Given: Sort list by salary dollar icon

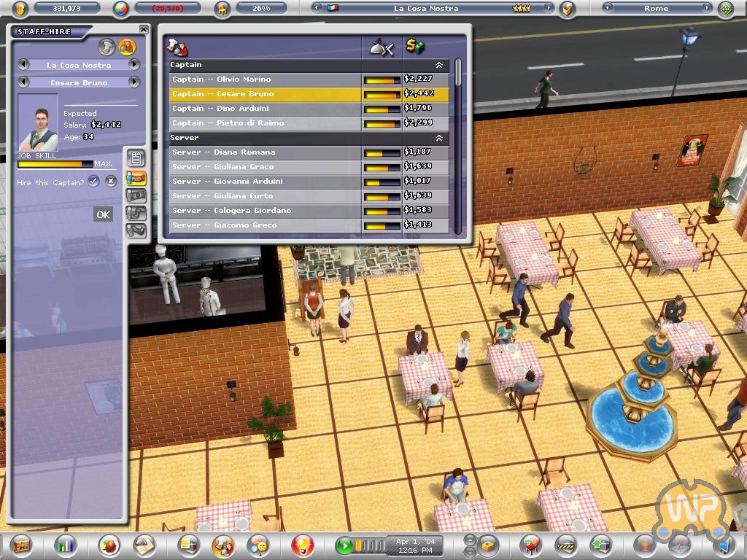Looking at the screenshot, I should (x=415, y=47).
